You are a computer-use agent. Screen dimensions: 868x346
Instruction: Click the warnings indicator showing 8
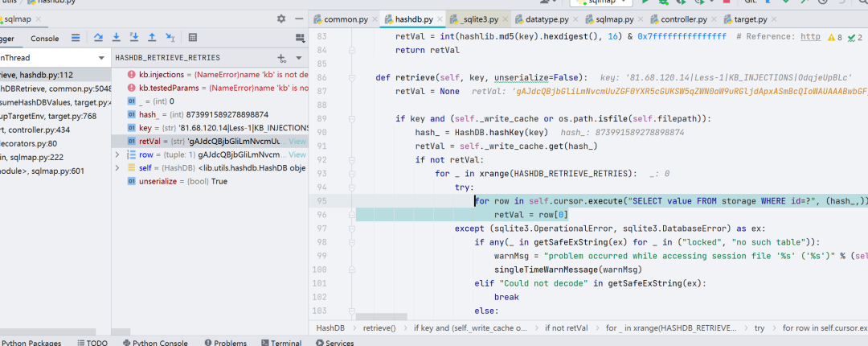[x=835, y=38]
